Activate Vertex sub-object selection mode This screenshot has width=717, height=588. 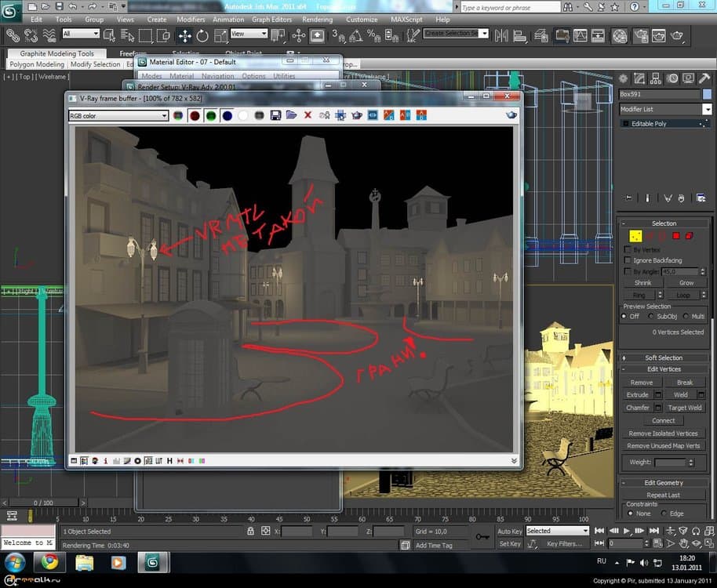point(636,236)
